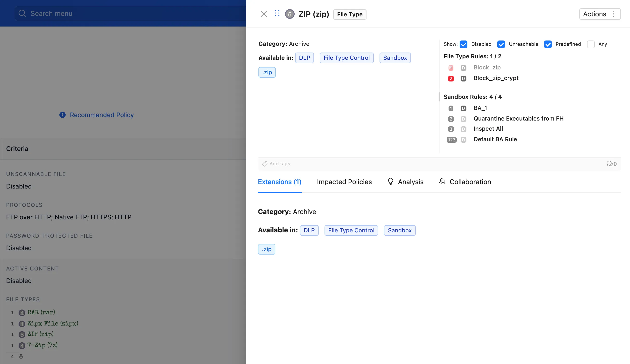Click the gray 5 badge beside ZIP title
The image size is (630, 364).
[290, 14]
